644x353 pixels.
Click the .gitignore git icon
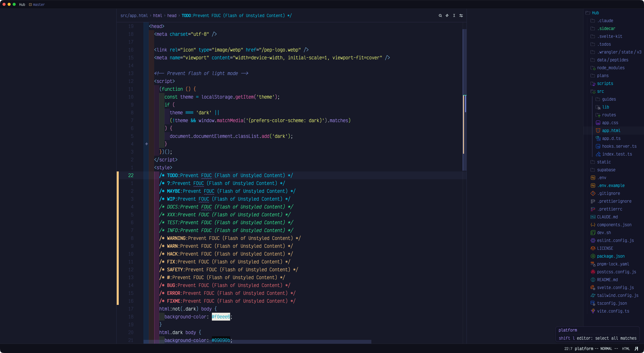click(x=593, y=193)
